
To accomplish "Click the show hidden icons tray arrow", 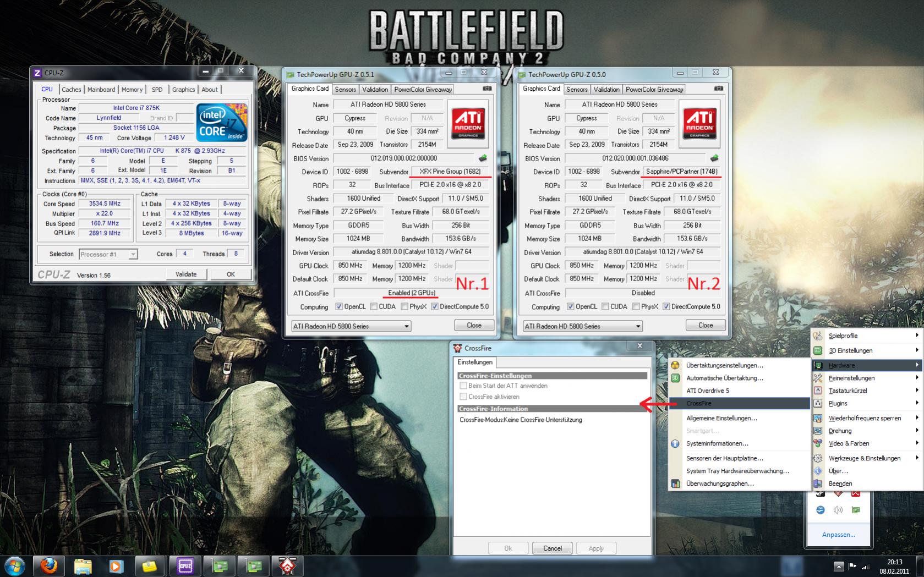I will (839, 566).
